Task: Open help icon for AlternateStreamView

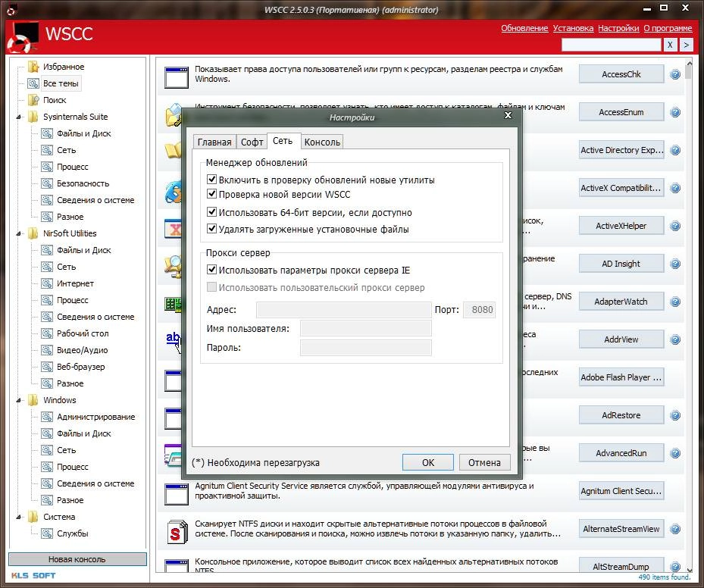Action: coord(674,529)
